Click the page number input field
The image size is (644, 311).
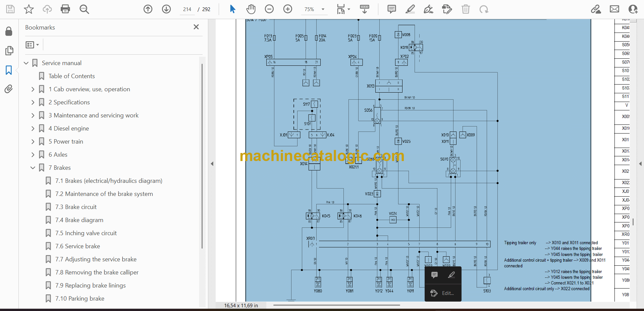[x=187, y=9]
